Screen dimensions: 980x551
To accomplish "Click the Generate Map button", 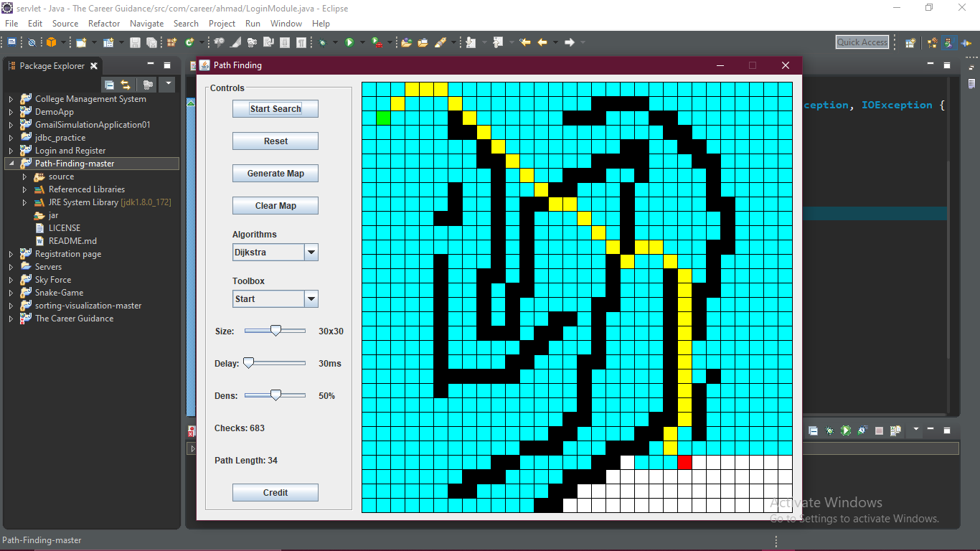I will pyautogui.click(x=275, y=174).
